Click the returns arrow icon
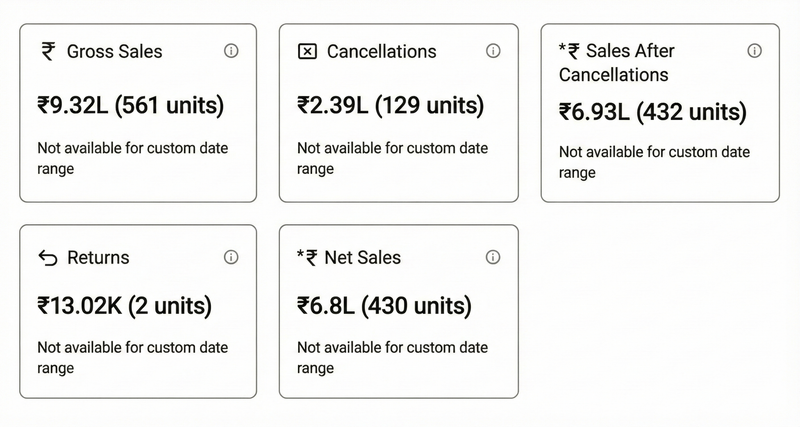The image size is (800, 427). tap(48, 258)
